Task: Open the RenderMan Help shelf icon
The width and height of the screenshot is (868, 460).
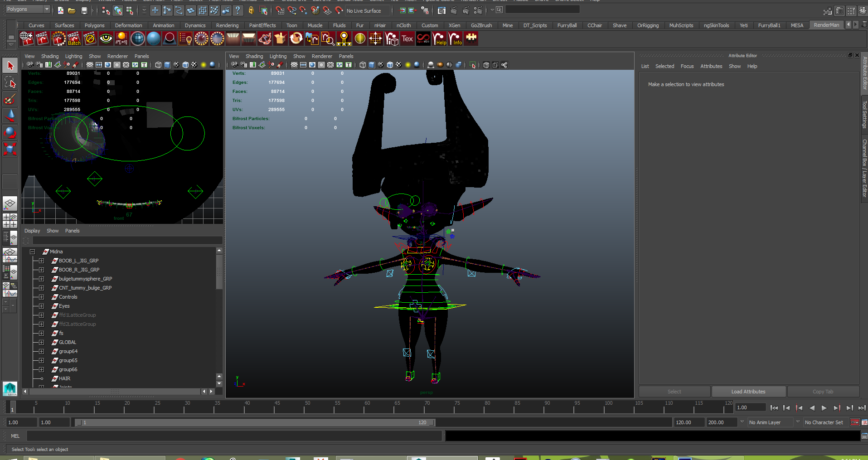Action: click(x=439, y=39)
